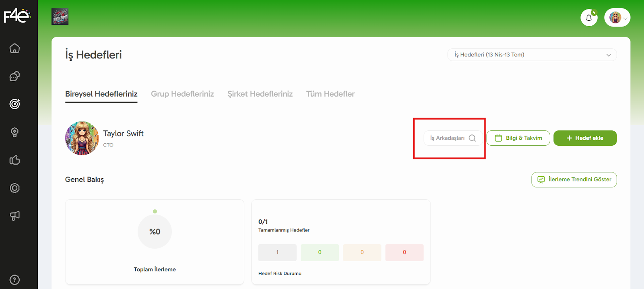This screenshot has width=644, height=289.
Task: Click the Hedef ekle button
Action: click(585, 138)
